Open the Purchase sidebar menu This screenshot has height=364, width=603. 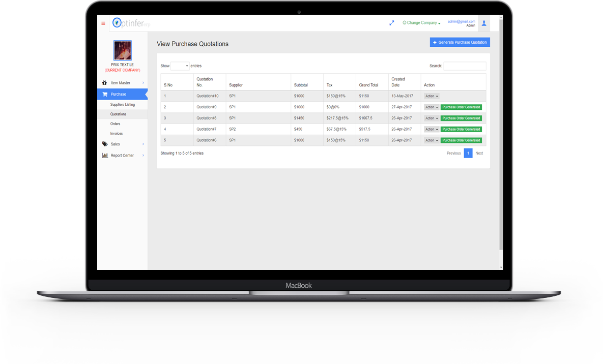click(x=122, y=94)
